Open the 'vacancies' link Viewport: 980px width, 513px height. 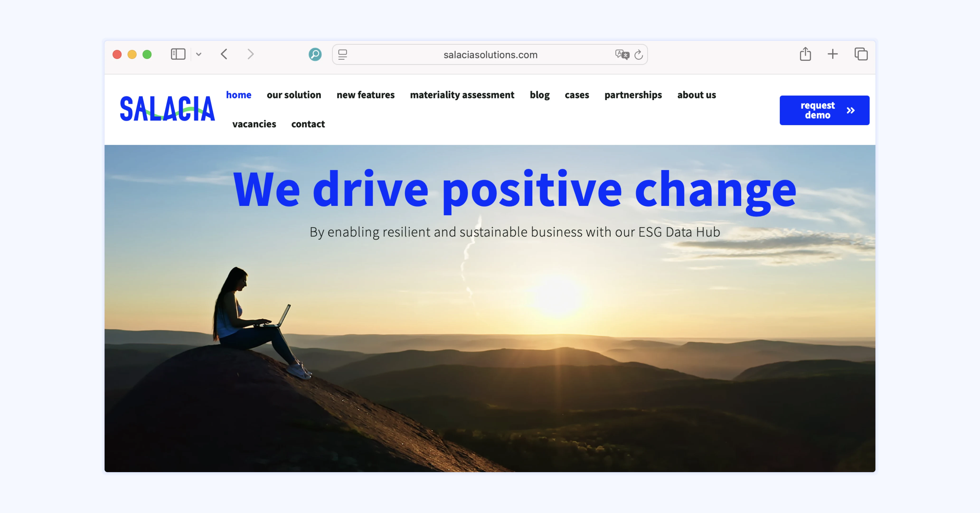[254, 124]
